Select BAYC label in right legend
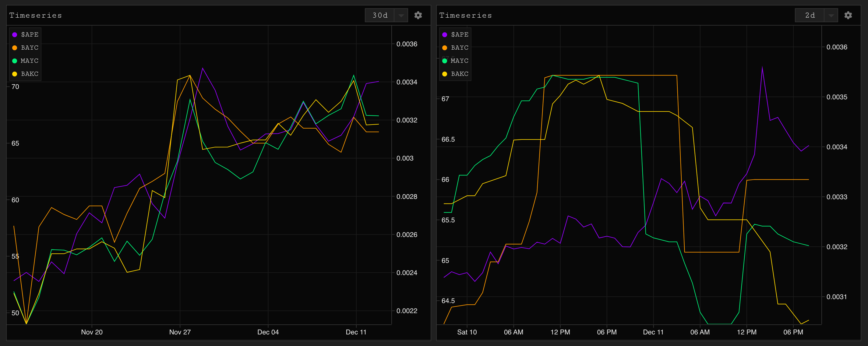The width and height of the screenshot is (868, 346). tap(460, 48)
